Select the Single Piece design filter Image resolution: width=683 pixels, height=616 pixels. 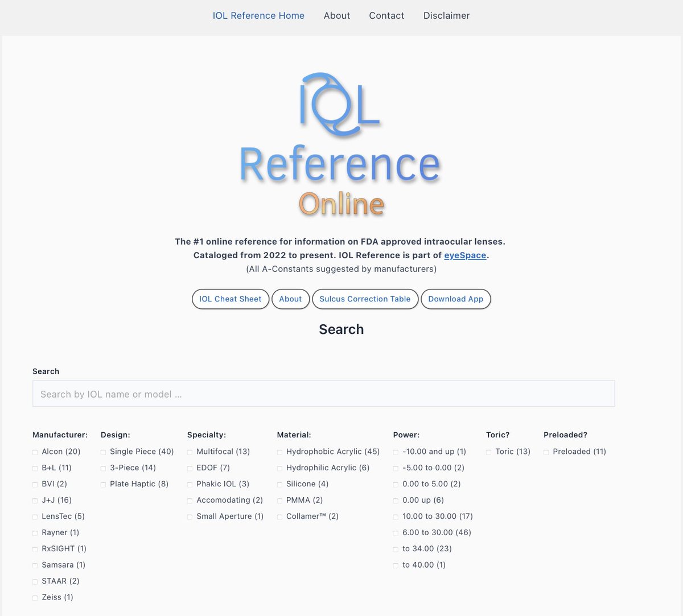(x=103, y=452)
